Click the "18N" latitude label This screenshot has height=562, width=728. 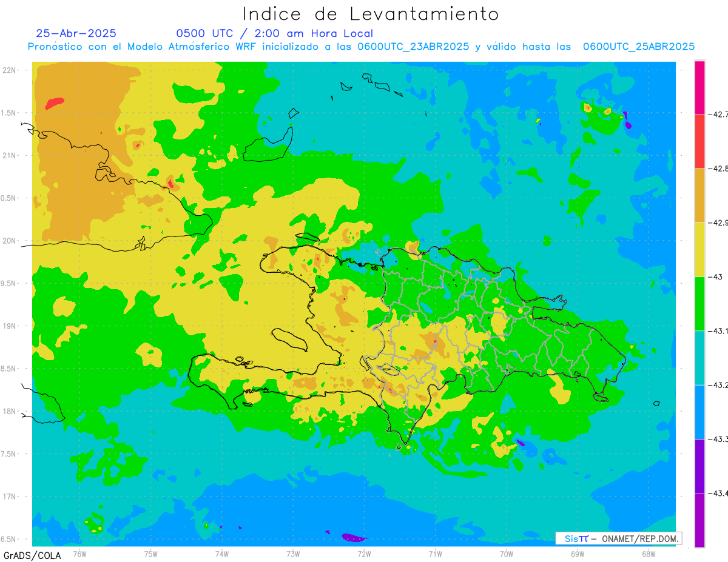point(10,411)
